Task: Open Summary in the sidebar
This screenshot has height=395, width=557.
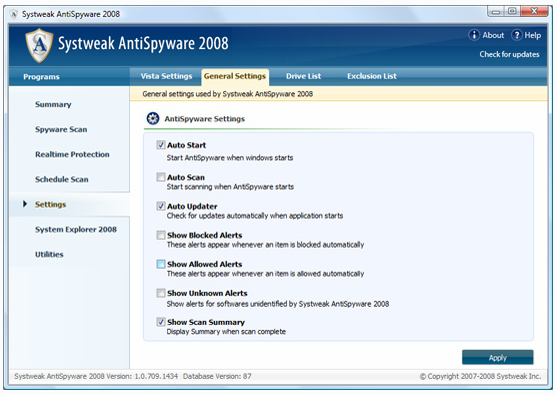Action: pyautogui.click(x=53, y=104)
